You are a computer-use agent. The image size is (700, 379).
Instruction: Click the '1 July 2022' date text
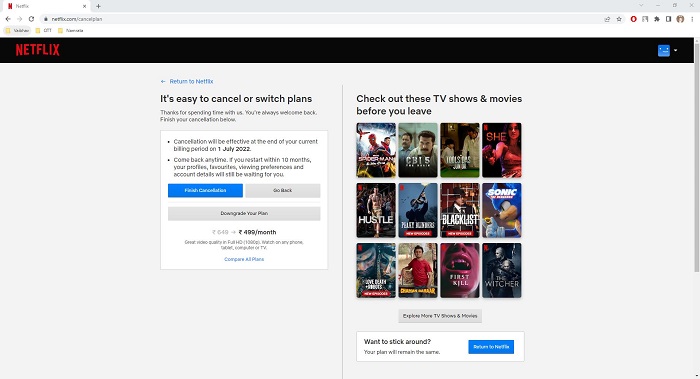coord(234,149)
